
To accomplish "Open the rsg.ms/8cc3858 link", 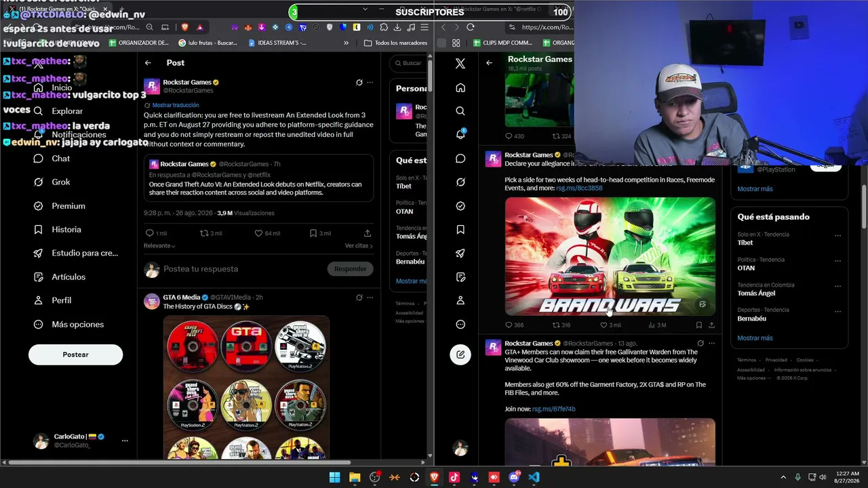I will click(579, 188).
